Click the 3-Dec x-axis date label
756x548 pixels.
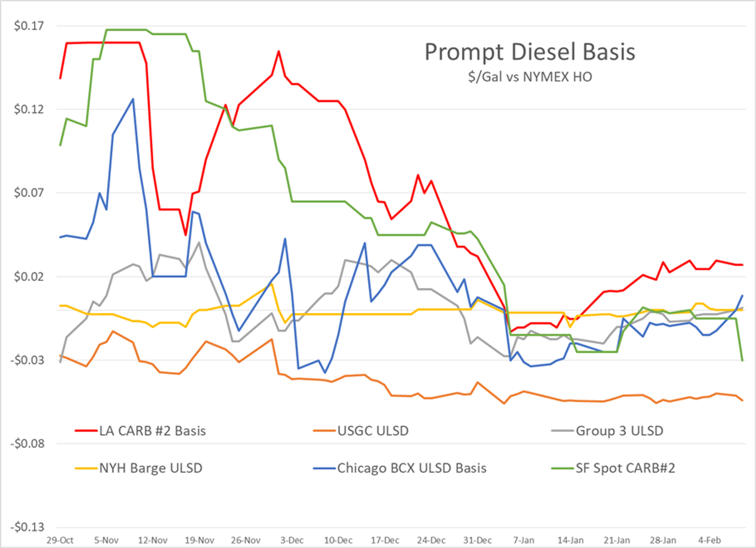(292, 540)
